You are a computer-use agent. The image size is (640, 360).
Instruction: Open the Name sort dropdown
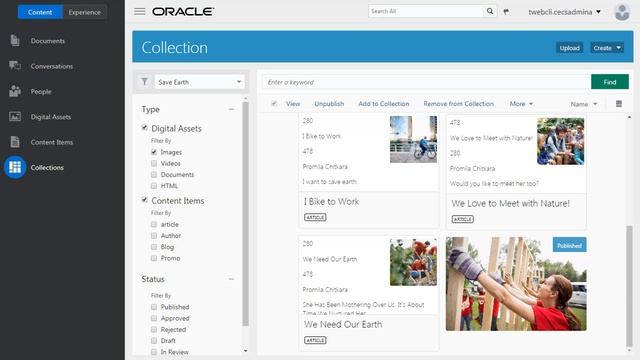(584, 104)
